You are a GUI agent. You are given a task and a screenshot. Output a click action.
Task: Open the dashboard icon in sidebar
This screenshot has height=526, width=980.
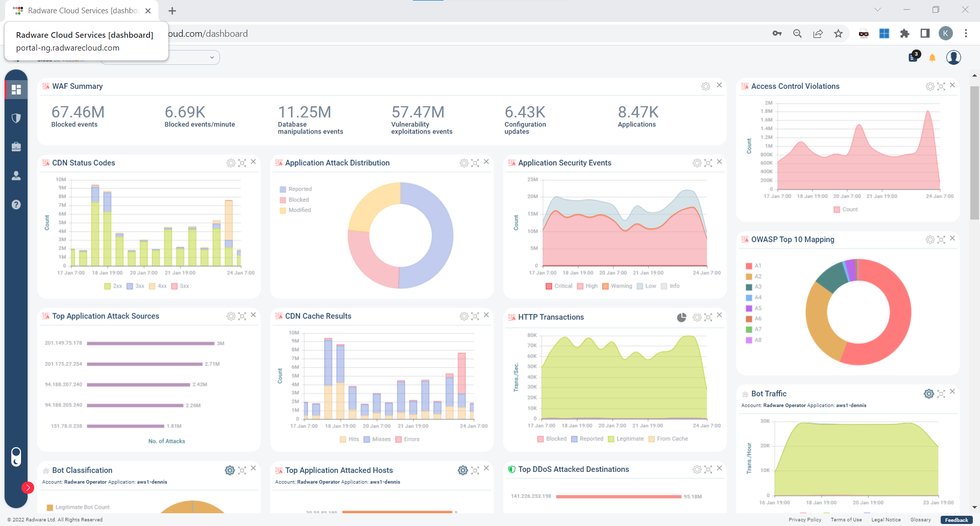tap(16, 90)
